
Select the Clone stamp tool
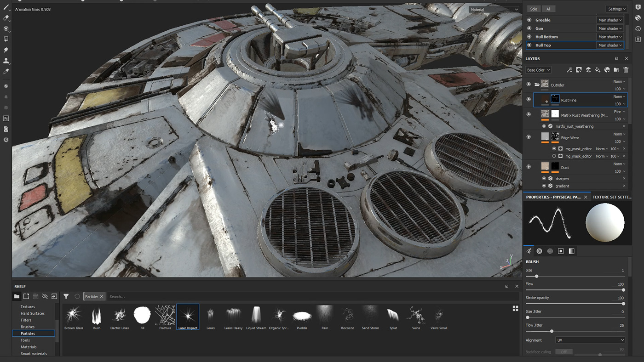pos(6,61)
